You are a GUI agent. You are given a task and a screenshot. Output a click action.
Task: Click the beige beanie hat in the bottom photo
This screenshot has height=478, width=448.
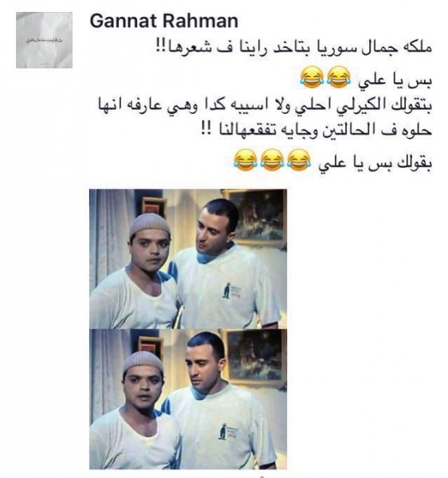pyautogui.click(x=143, y=362)
